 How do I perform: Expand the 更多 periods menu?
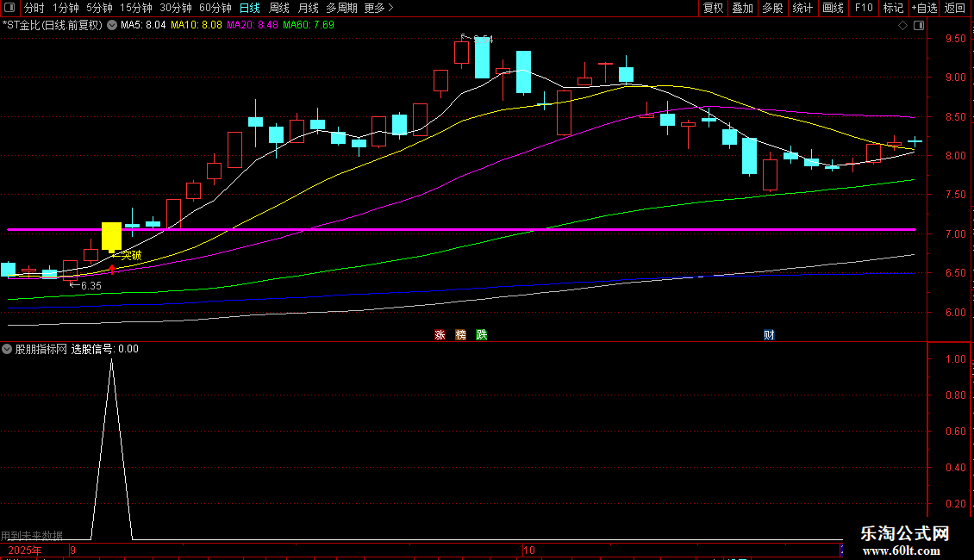click(x=379, y=8)
